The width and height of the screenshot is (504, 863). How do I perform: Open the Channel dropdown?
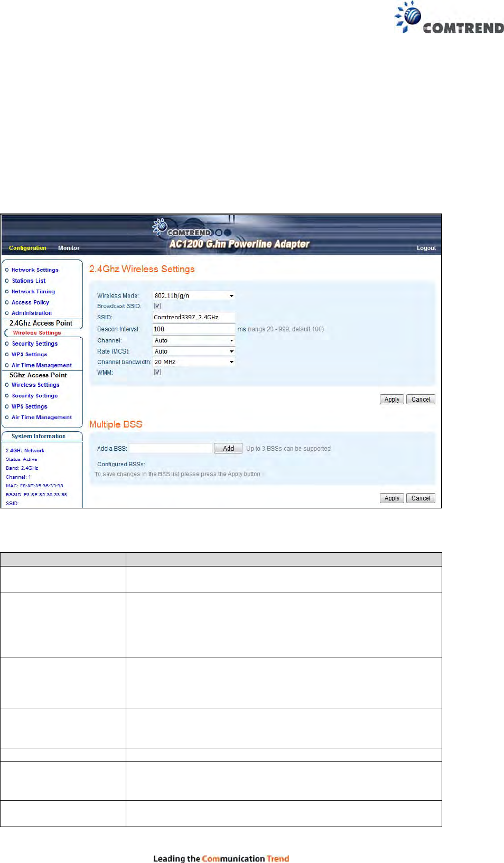click(x=194, y=340)
